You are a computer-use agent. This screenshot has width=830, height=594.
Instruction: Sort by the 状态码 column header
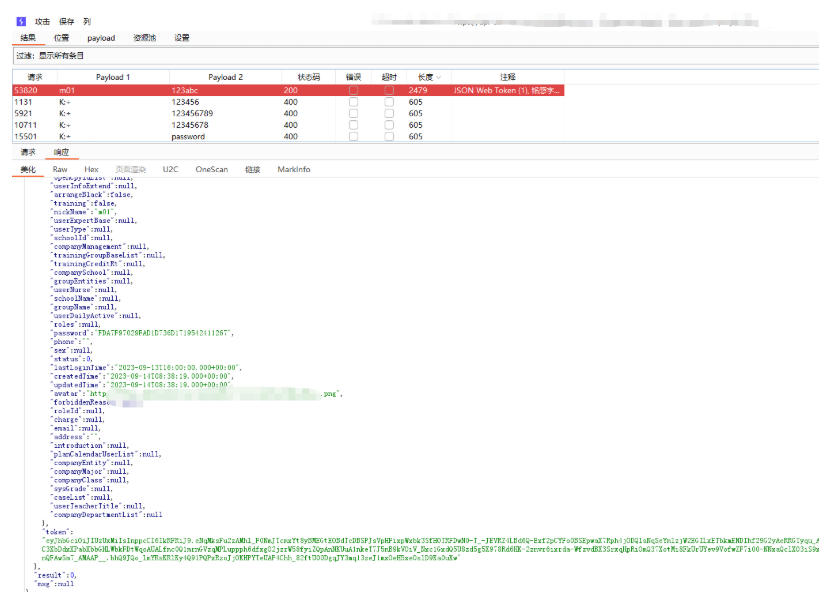point(309,77)
